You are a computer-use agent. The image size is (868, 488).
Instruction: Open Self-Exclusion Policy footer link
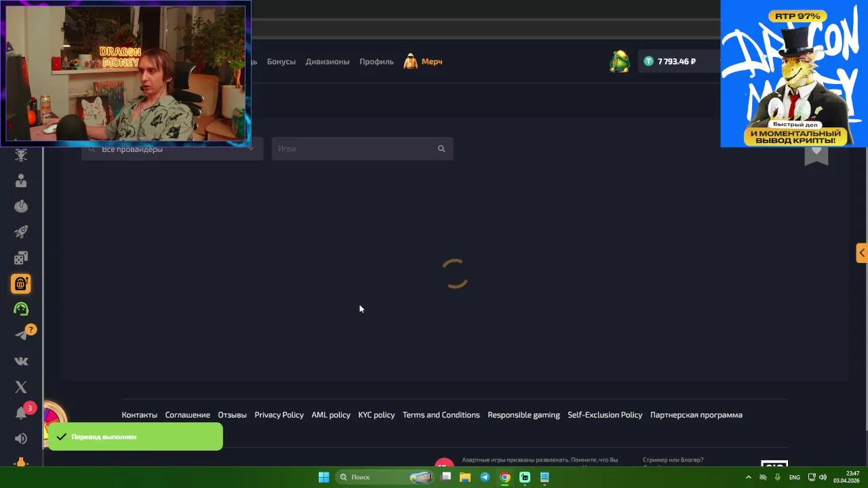605,415
